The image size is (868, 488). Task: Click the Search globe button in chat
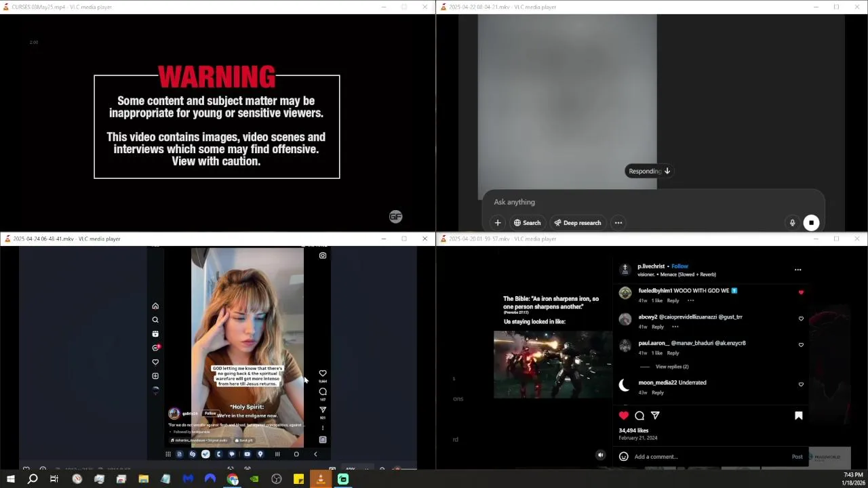pyautogui.click(x=527, y=223)
